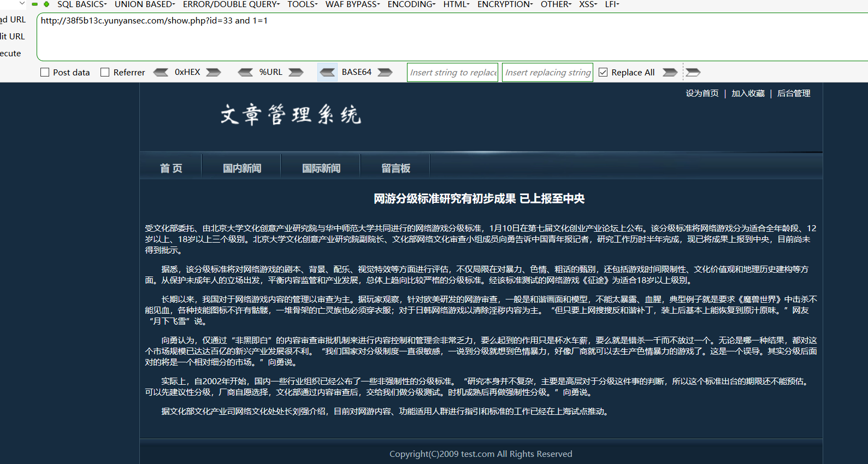Click the 0xHEX encode right arrow

coord(214,72)
